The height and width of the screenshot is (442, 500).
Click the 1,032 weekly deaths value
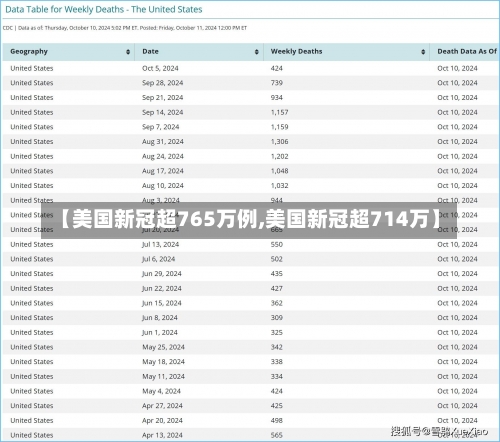[x=279, y=186]
